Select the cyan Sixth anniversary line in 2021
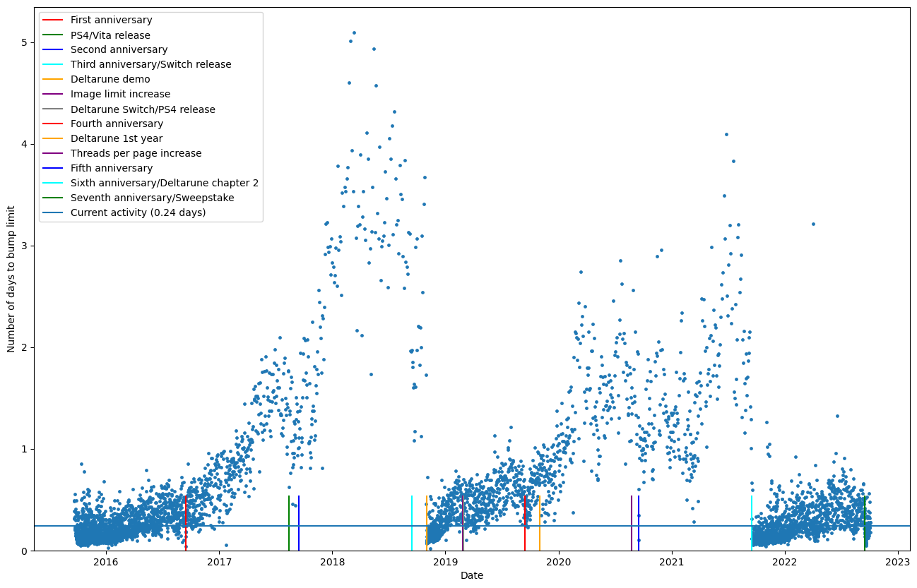Screen dimensions: 917x588 point(752,523)
